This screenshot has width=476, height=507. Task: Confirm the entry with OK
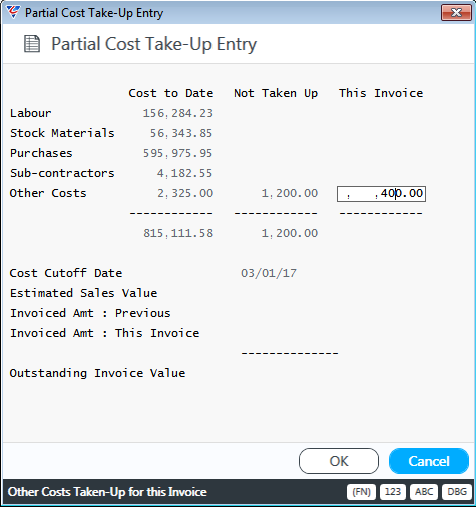click(339, 461)
